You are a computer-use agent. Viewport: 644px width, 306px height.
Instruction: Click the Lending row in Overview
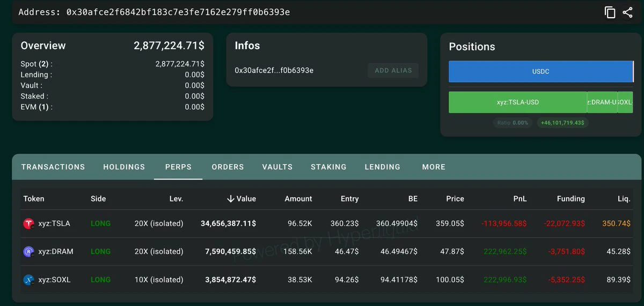coord(112,74)
